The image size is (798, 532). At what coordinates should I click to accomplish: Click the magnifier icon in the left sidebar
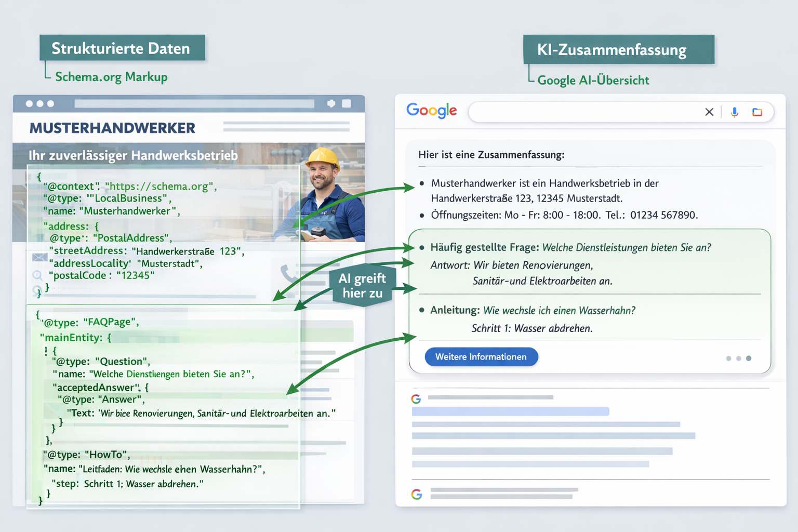[37, 276]
